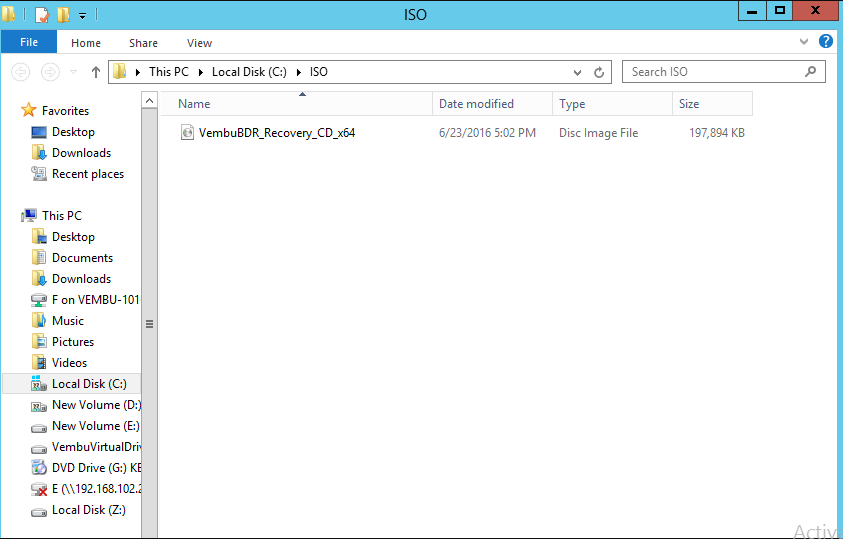Open Desktop under This PC
The height and width of the screenshot is (539, 843).
[73, 236]
